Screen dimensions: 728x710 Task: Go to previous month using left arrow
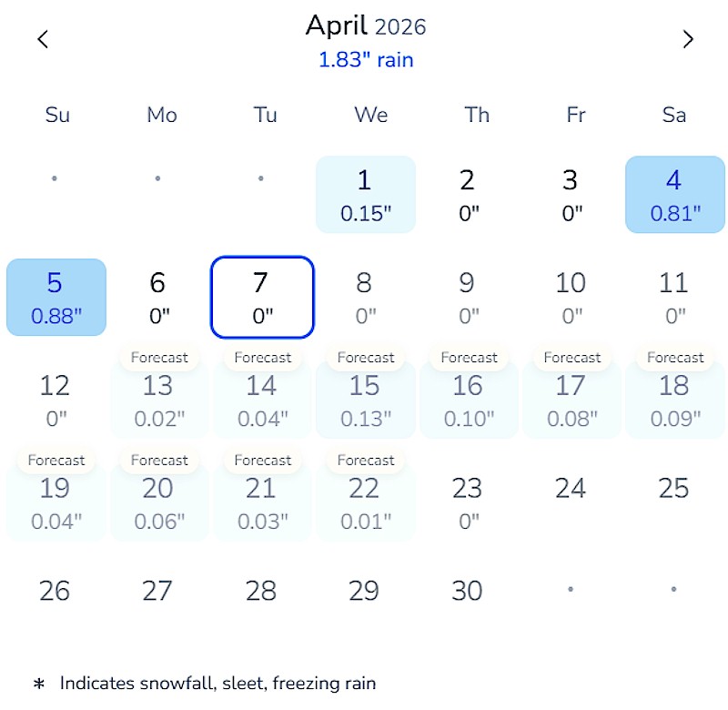pyautogui.click(x=43, y=39)
